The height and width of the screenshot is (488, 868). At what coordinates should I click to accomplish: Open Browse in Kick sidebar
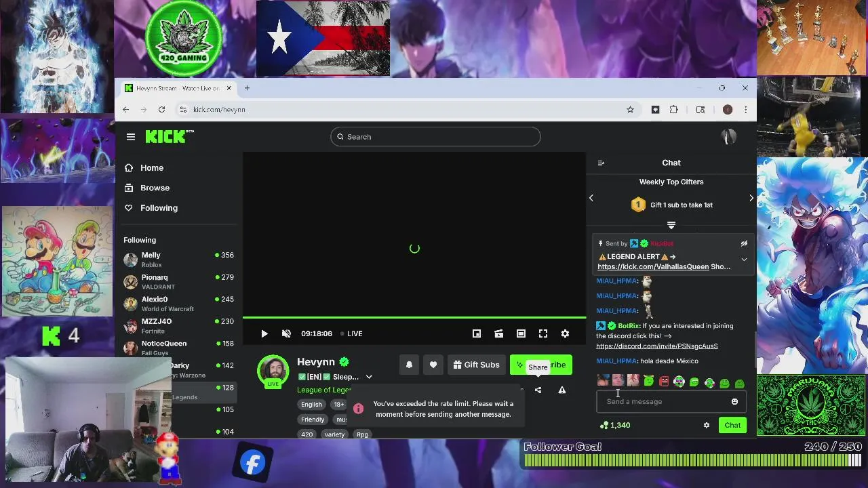[x=146, y=188]
